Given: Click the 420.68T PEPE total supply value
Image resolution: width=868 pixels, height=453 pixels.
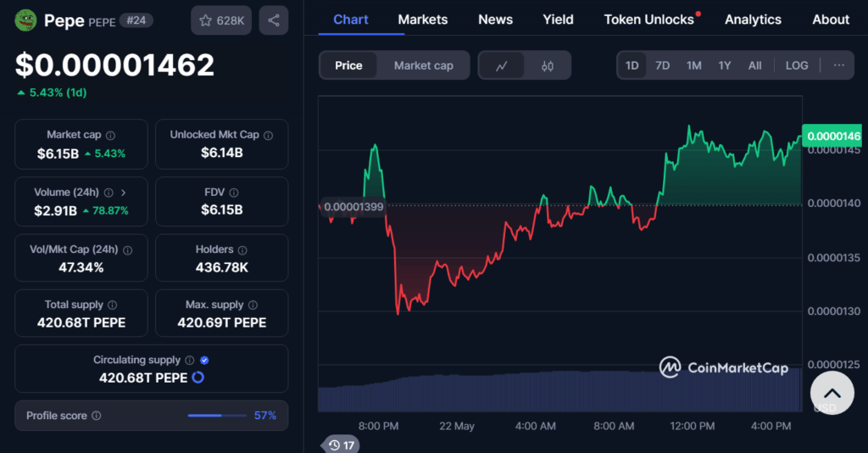Looking at the screenshot, I should point(81,323).
